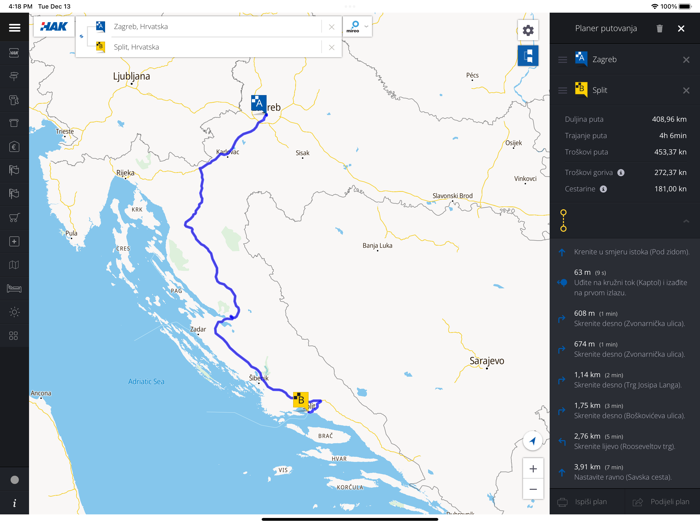
Task: Open the hamburger main menu
Action: click(14, 28)
